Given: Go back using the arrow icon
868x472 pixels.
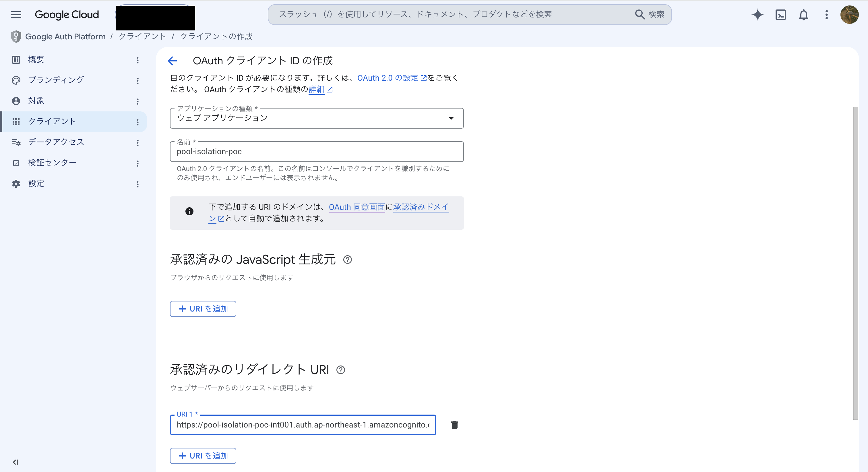Looking at the screenshot, I should (x=172, y=61).
